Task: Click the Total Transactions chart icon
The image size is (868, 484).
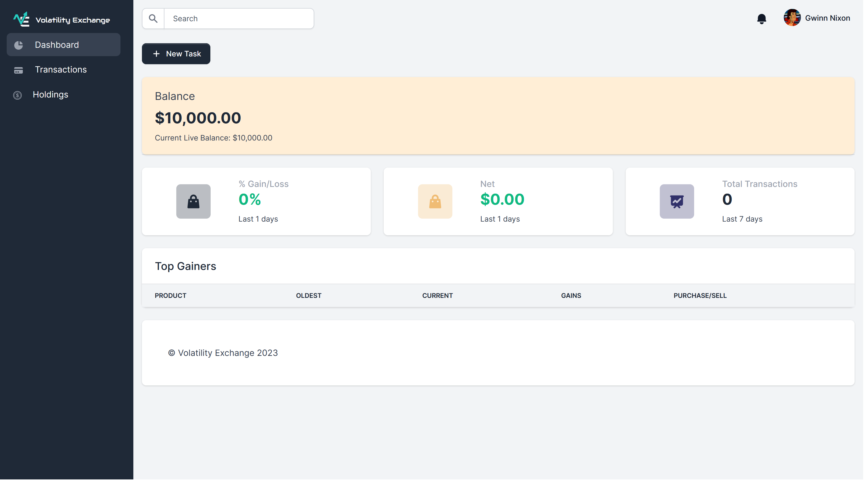Action: [x=680, y=202]
